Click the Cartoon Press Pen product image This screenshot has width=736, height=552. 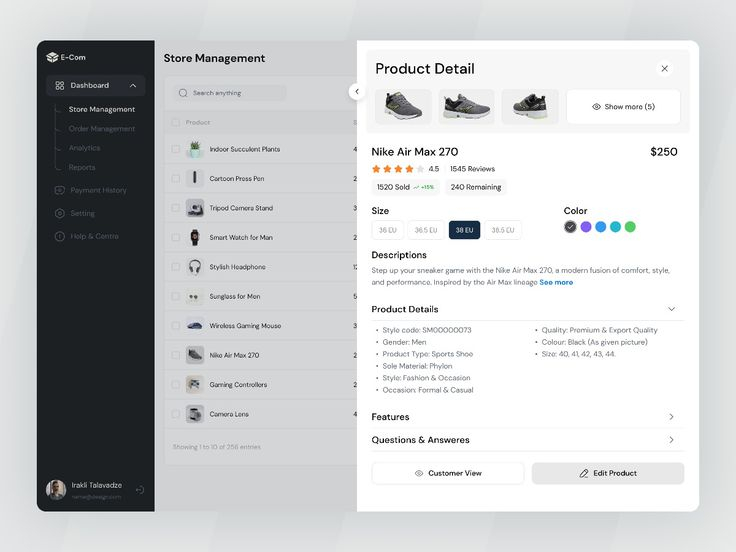click(x=195, y=178)
